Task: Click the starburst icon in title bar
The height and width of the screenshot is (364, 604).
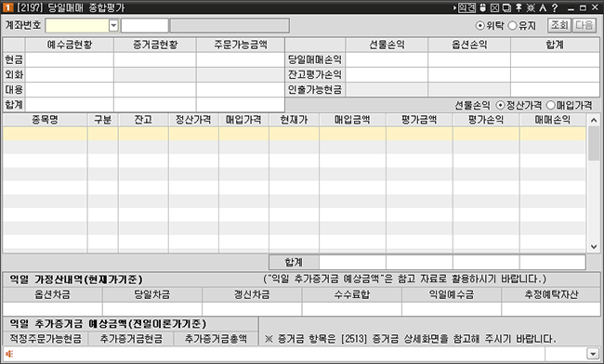Action: (531, 7)
